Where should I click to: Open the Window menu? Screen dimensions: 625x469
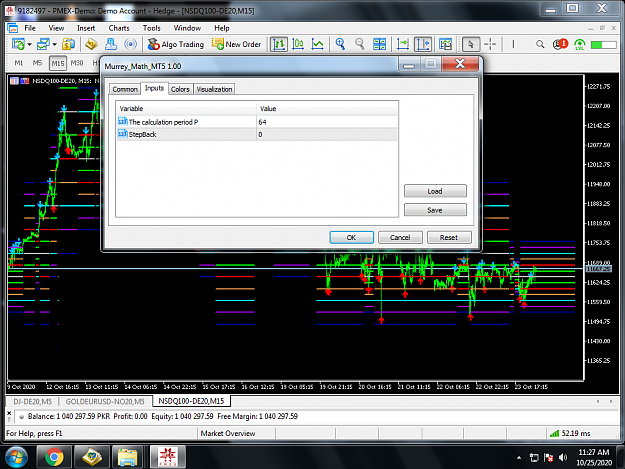point(187,28)
